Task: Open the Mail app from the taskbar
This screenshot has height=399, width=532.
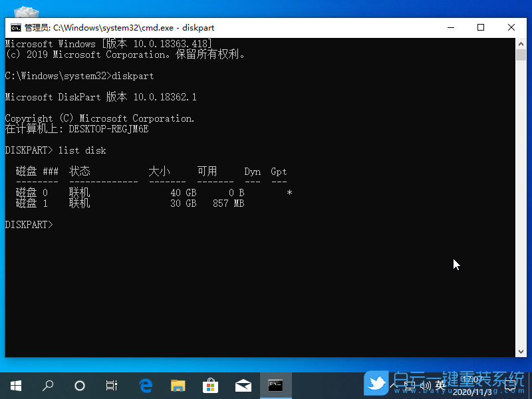Action: 243,385
